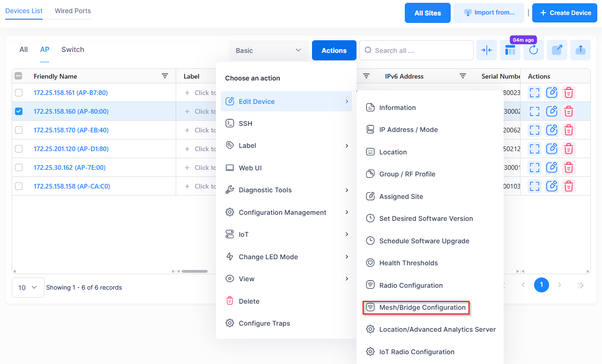Screen dimensions: 602x364
Task: Click the export icon in the toolbar
Action: (557, 51)
